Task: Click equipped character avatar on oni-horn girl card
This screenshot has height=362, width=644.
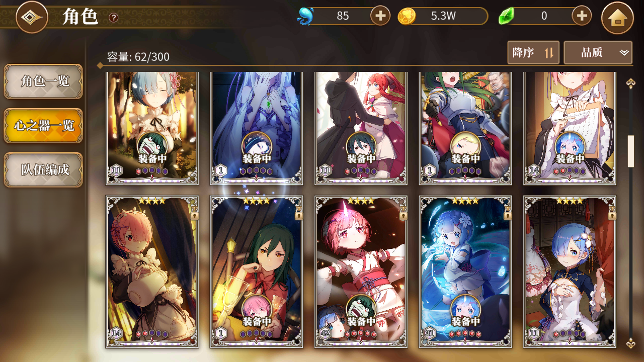Action: click(361, 308)
